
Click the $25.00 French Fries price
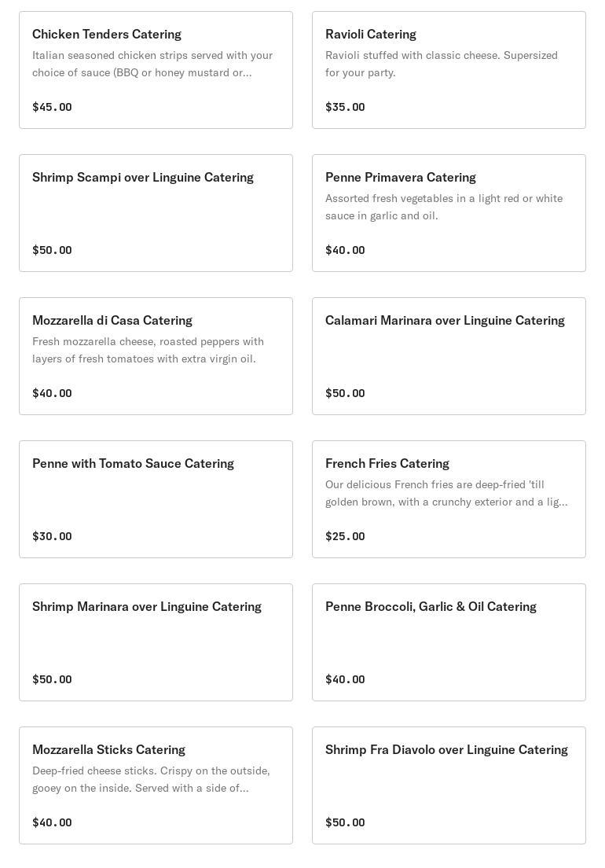click(345, 536)
